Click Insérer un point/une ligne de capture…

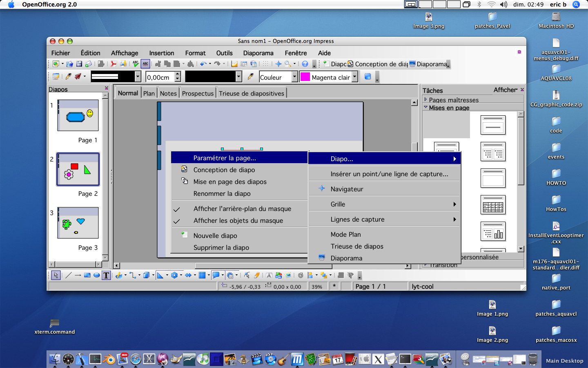click(385, 174)
